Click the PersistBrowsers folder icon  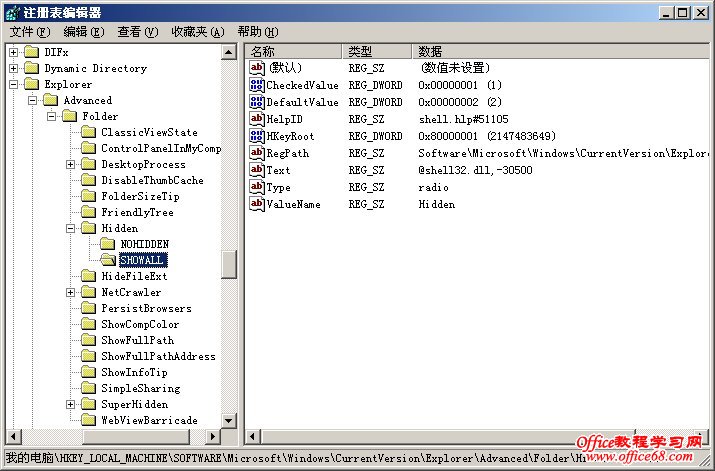88,308
